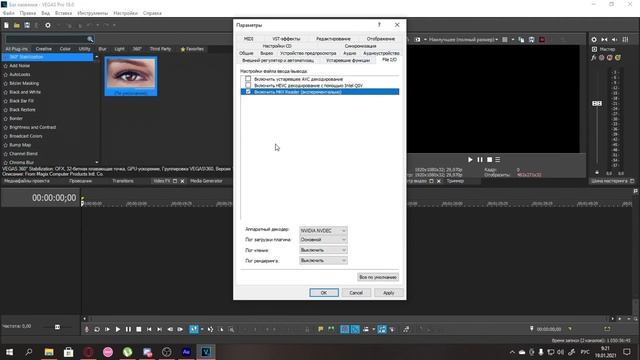Enable the legacy AVC decoding checkbox
The image size is (640, 360).
coord(248,79)
